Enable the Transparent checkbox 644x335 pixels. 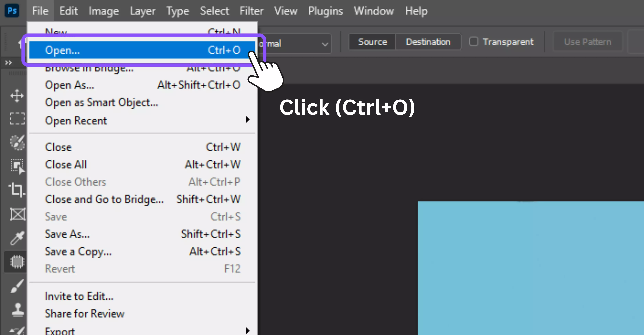click(473, 42)
